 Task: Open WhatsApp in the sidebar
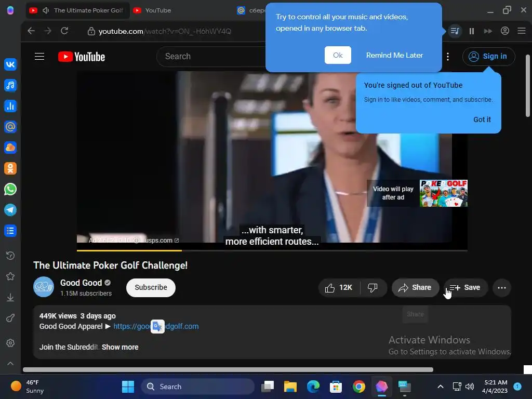pyautogui.click(x=10, y=189)
